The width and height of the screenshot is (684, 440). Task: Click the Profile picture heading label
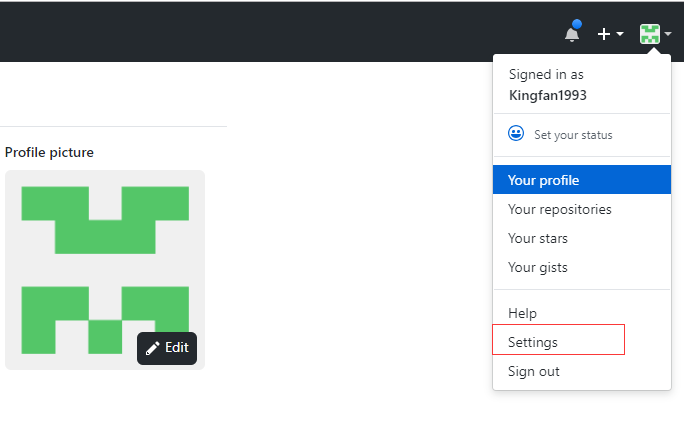49,152
